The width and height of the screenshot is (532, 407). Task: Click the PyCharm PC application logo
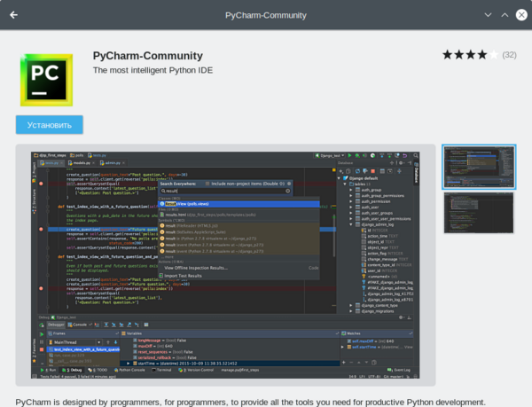[46, 80]
